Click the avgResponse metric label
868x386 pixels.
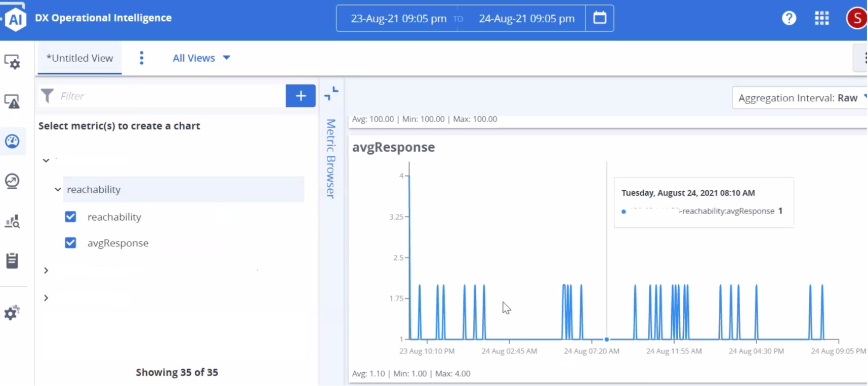(118, 243)
